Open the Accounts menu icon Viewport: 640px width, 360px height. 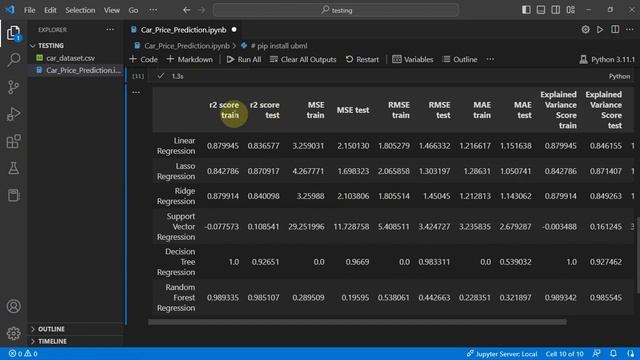tap(13, 306)
